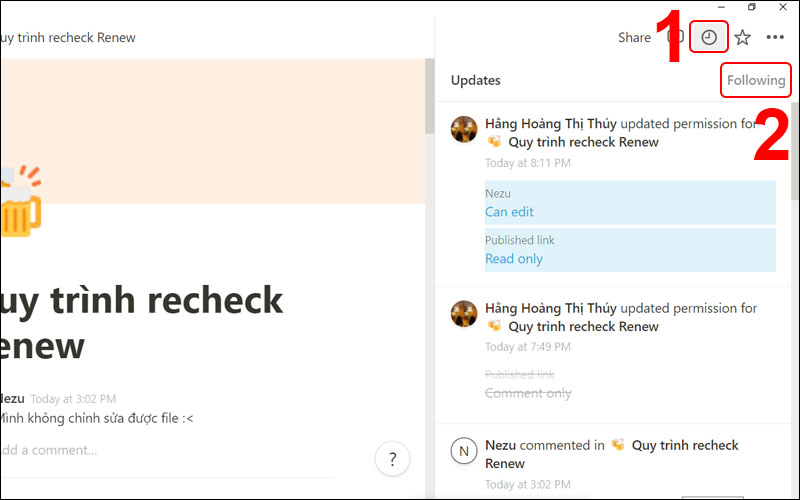Open the Updates clock icon

[x=709, y=38]
